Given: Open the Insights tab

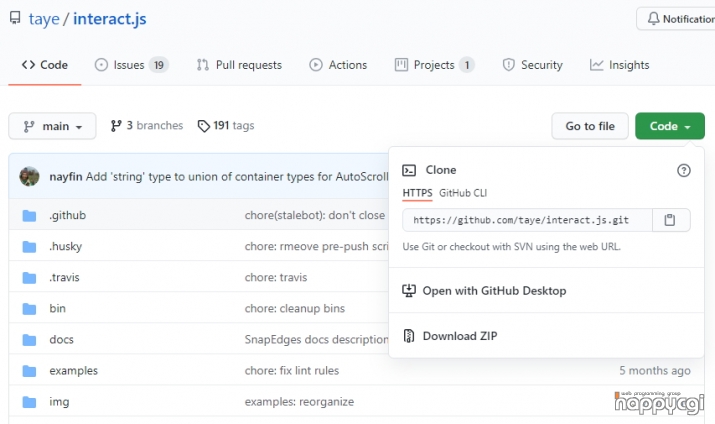Looking at the screenshot, I should 619,65.
